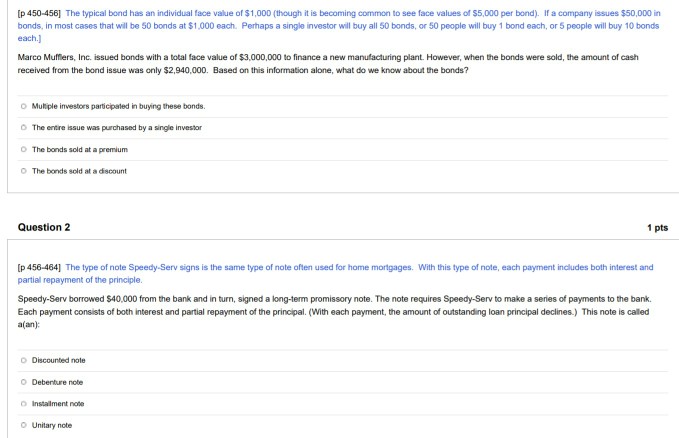
Task: Select radio button for 'The bonds sold at a discount'
Action: 23,171
